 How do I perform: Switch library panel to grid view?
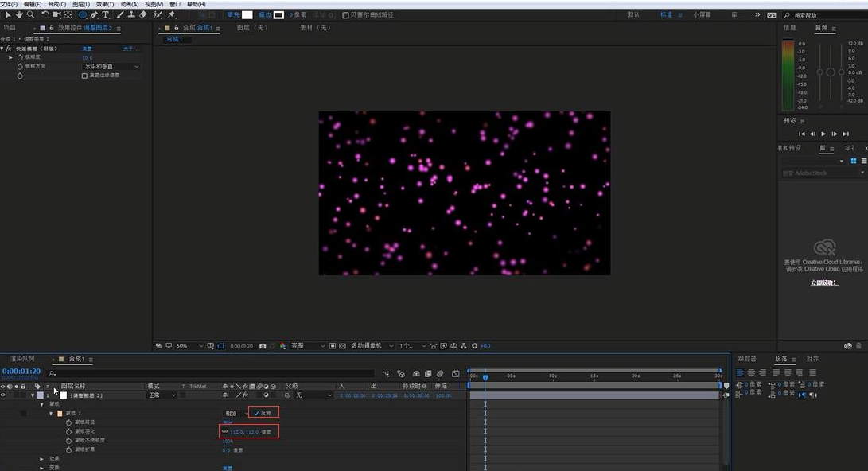pos(853,161)
